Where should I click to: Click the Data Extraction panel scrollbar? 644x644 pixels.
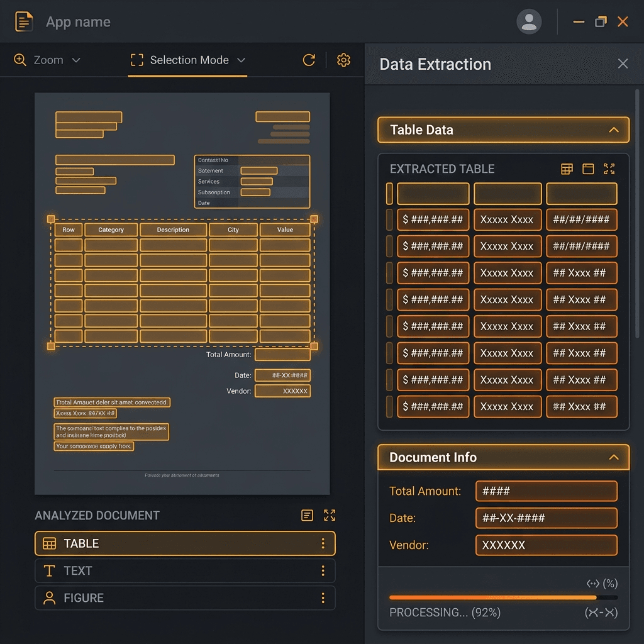tap(637, 214)
